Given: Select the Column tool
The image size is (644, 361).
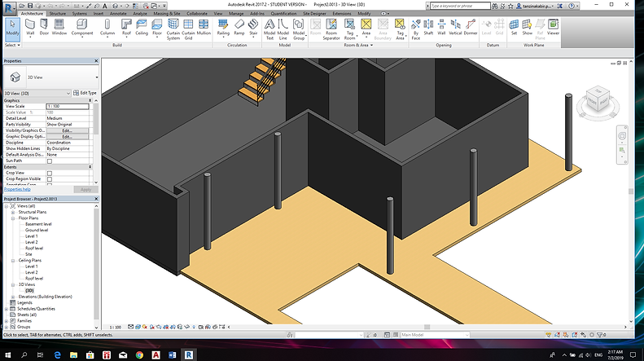Looking at the screenshot, I should coord(107,28).
